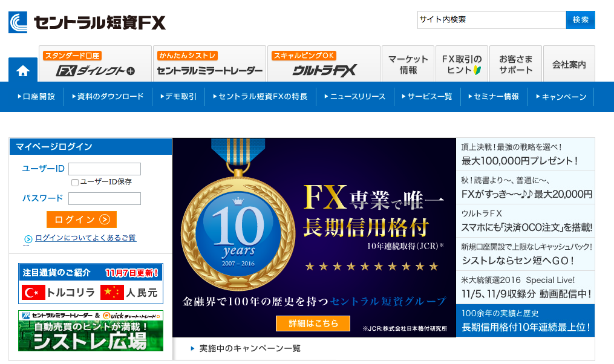This screenshot has height=364, width=614.
Task: Open ニュースリリース menu item
Action: click(x=355, y=97)
